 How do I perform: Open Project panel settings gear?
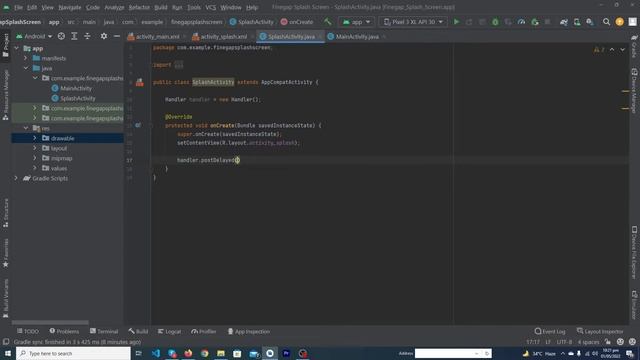[x=104, y=36]
